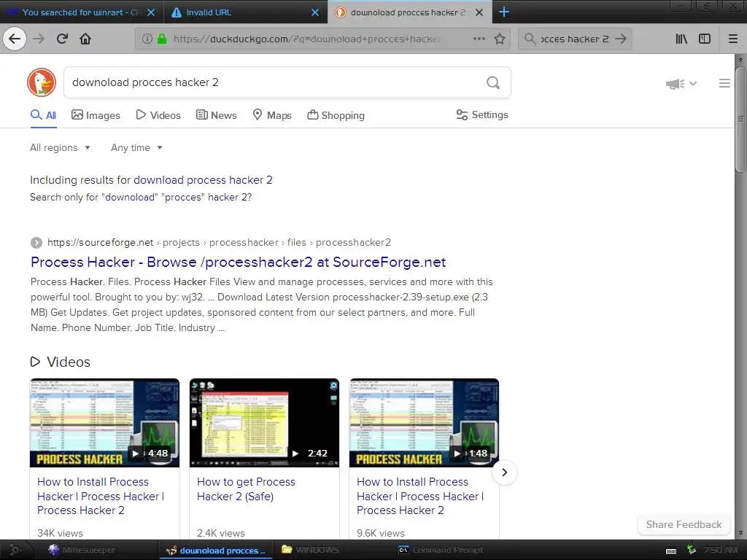Click 'download process hacker 2' corrected link

[203, 180]
